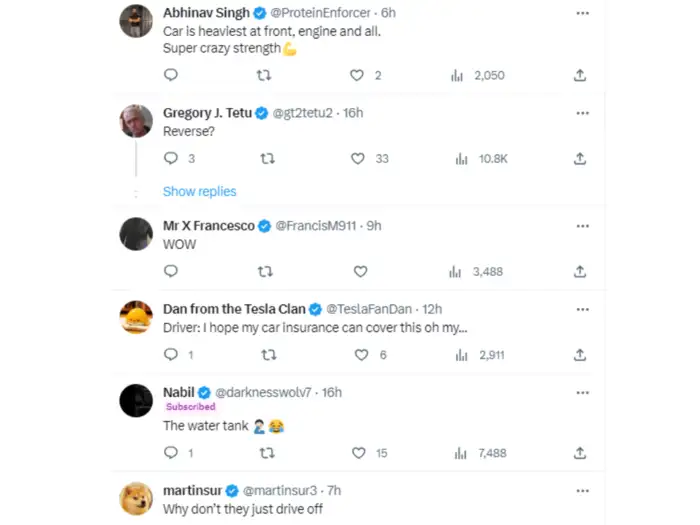
Task: Retweet Dan from the Tesla Clan's tweet
Action: coord(266,355)
